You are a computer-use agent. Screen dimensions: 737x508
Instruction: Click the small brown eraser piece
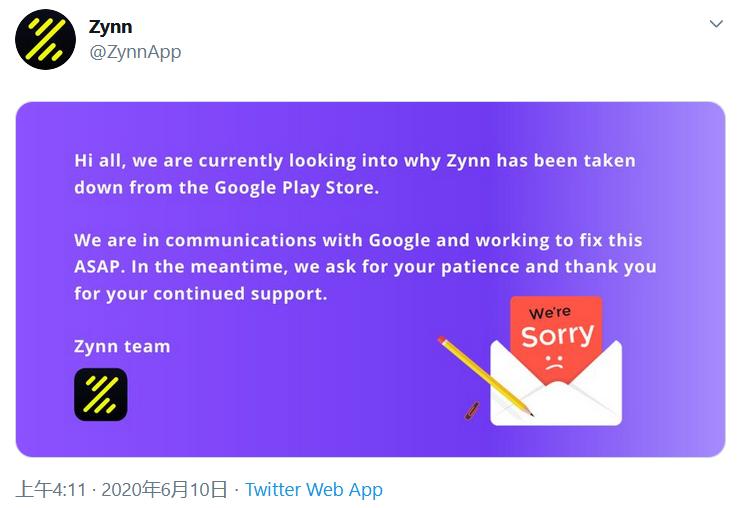(472, 410)
